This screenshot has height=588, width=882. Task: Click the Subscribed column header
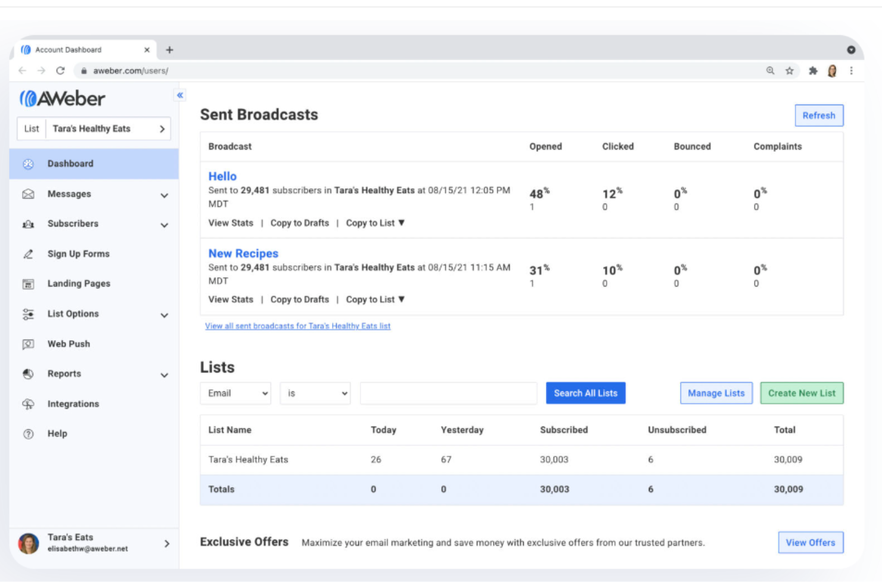(564, 430)
